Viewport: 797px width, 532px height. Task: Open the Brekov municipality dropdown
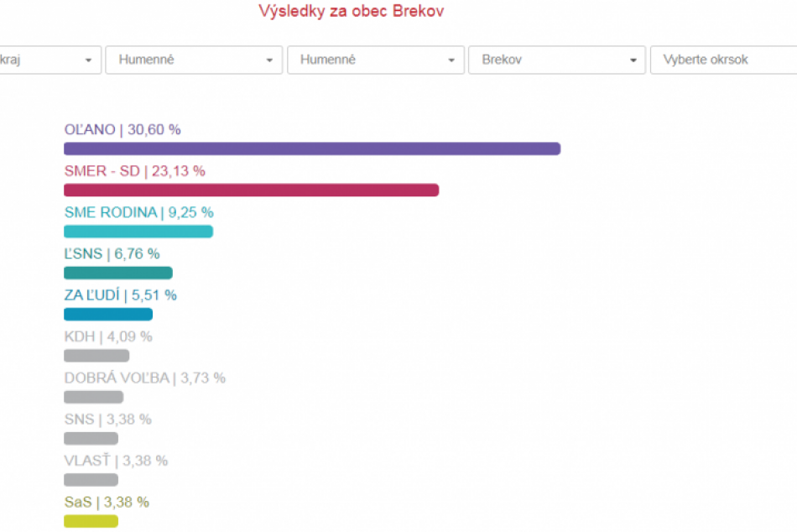coord(557,60)
